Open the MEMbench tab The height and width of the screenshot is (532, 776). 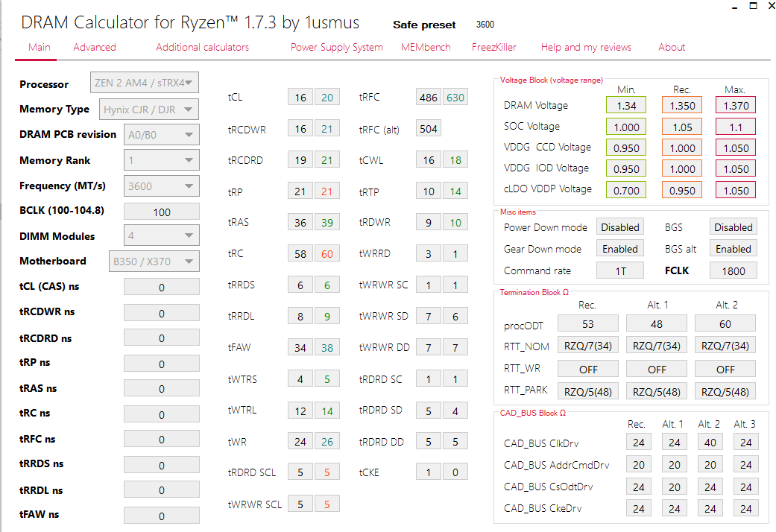pos(426,48)
